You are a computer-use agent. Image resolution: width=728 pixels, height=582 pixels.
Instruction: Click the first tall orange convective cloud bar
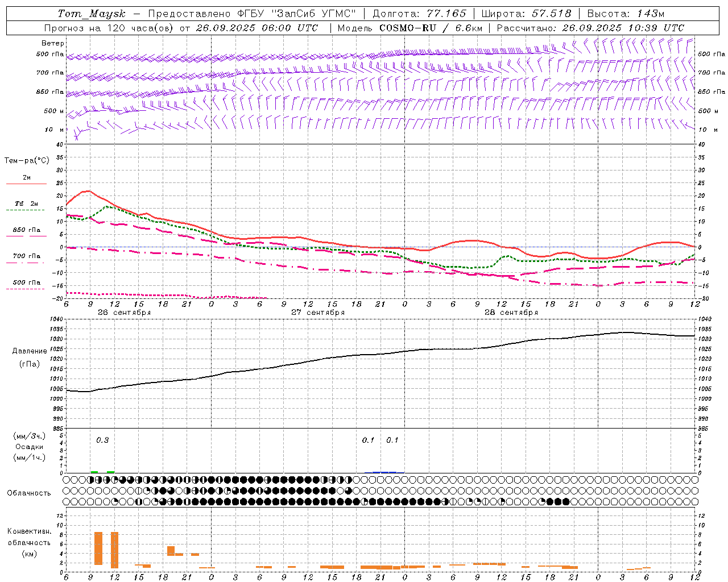click(x=98, y=548)
